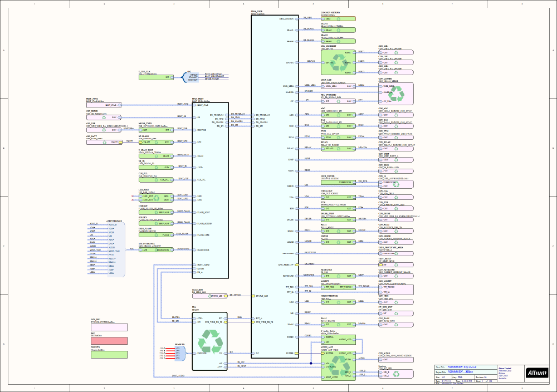Select the FPGA_HOST sheet symbol
This screenshot has width=557, height=392.
[x=211, y=190]
